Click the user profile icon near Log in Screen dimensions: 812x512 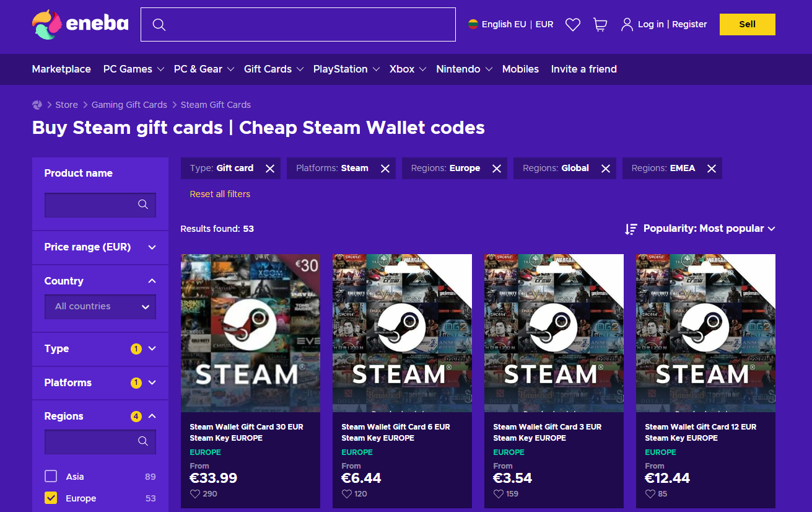tap(627, 24)
